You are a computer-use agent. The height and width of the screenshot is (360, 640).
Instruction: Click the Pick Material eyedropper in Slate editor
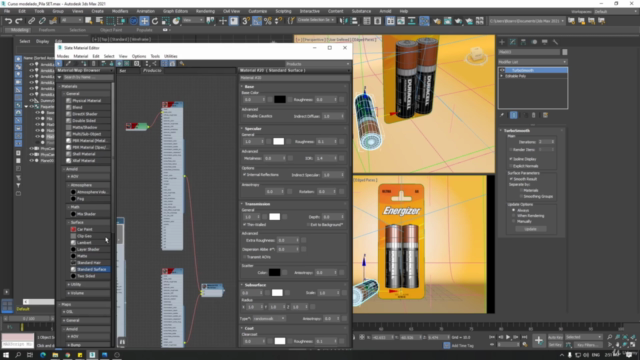(68, 64)
